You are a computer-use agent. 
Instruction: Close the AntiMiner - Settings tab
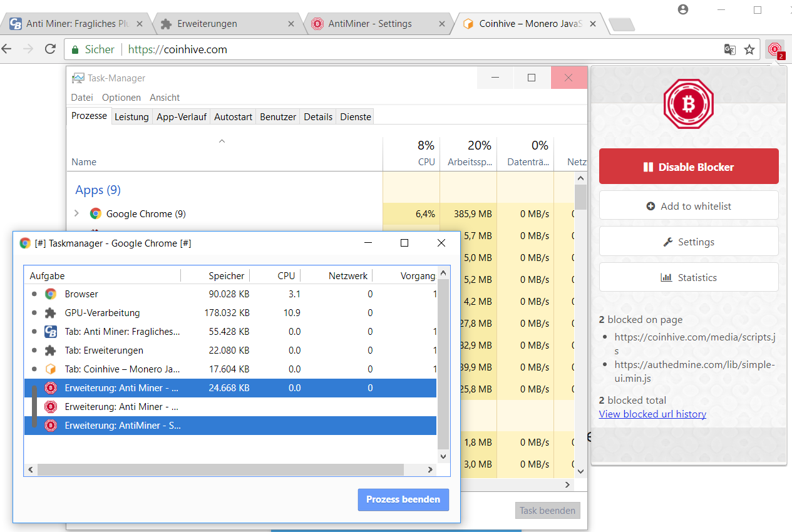click(x=443, y=24)
